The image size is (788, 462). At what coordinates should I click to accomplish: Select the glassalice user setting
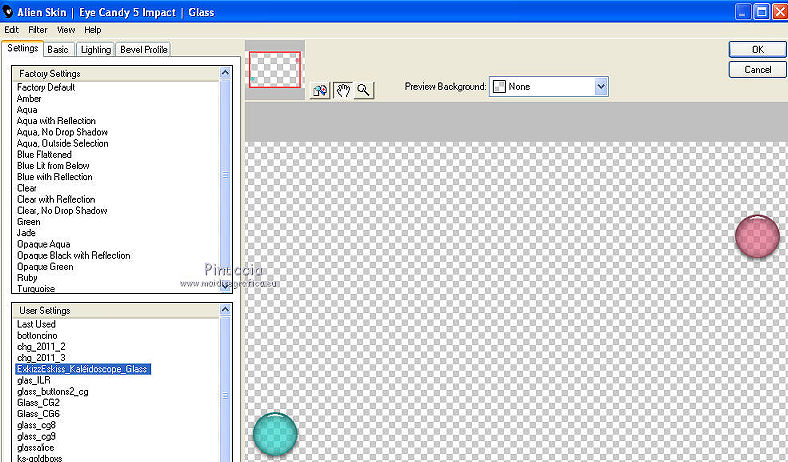coord(36,447)
